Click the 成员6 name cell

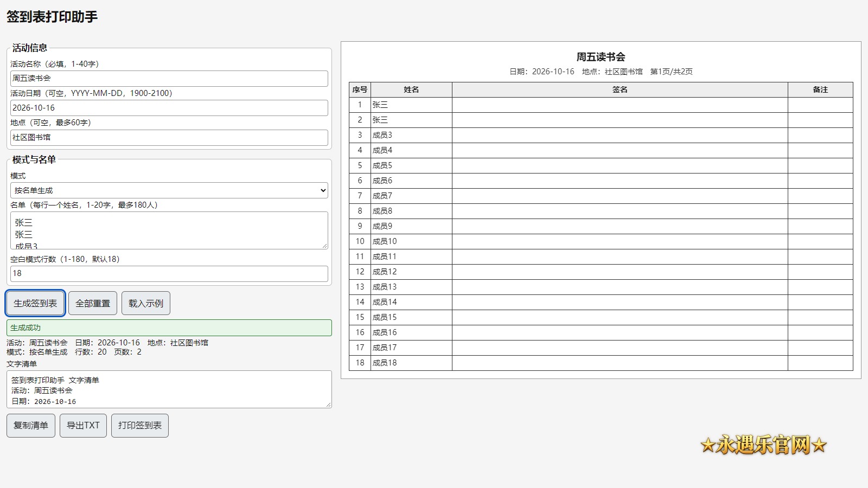pyautogui.click(x=411, y=181)
